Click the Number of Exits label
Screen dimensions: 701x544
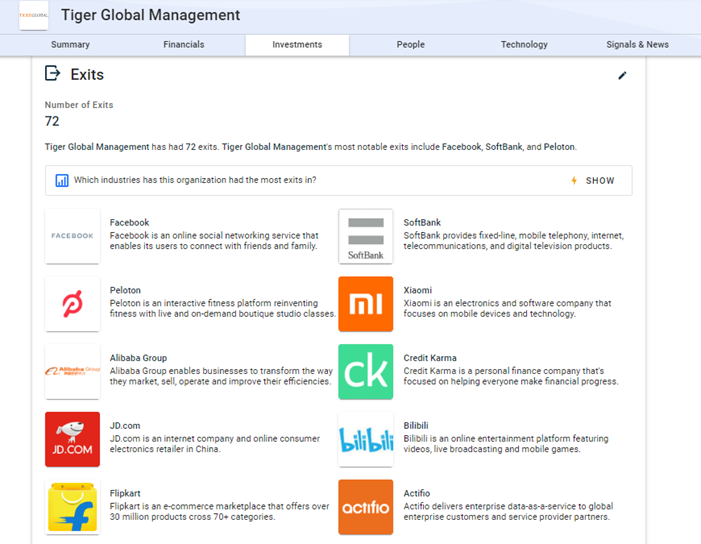pyautogui.click(x=79, y=105)
